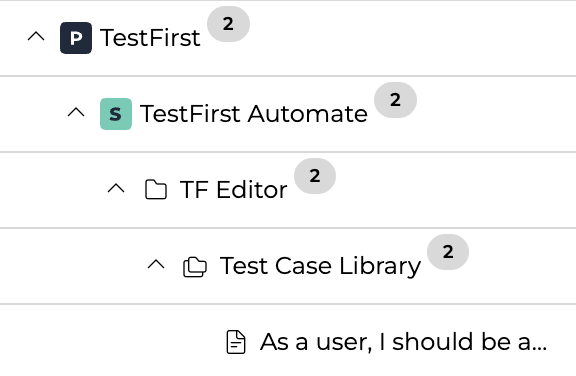The image size is (576, 376).
Task: Click the dark P project icon
Action: pos(76,38)
